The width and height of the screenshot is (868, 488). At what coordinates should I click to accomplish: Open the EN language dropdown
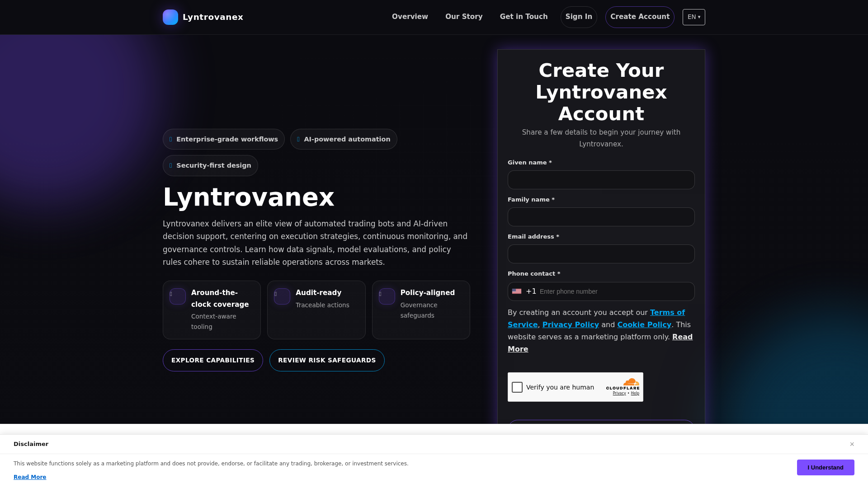tap(694, 17)
